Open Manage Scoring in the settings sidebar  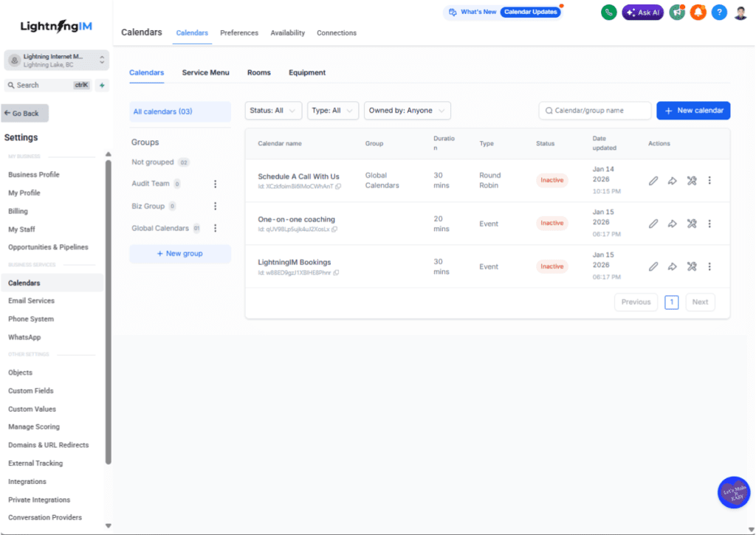pos(35,427)
